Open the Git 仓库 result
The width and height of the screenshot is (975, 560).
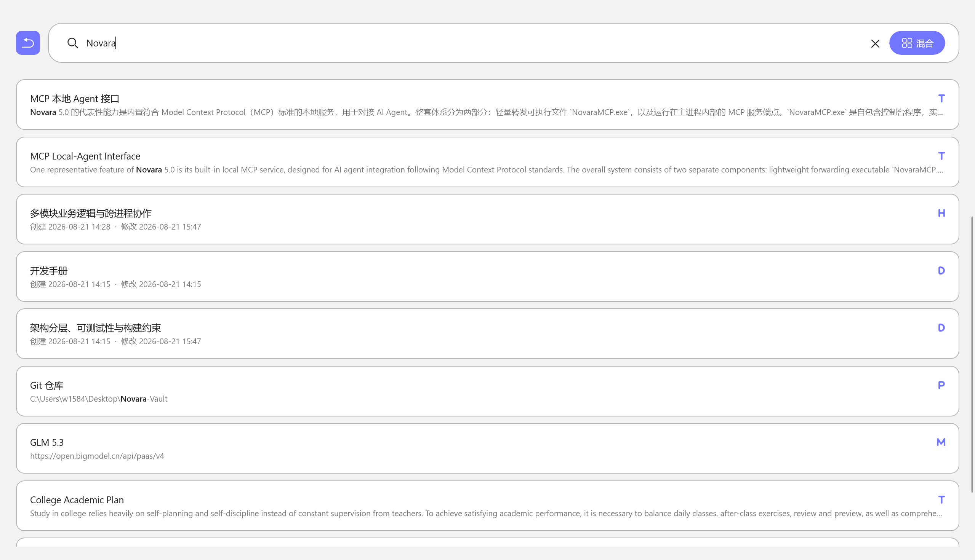pos(487,391)
